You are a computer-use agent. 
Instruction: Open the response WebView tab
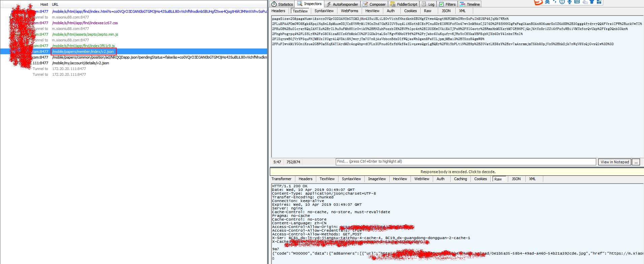tap(422, 179)
